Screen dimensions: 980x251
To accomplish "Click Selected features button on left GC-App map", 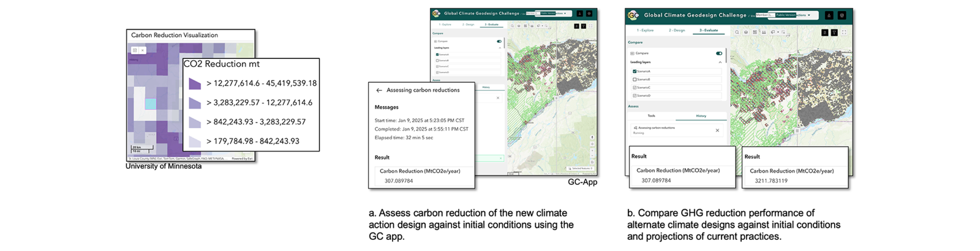I will (x=580, y=168).
